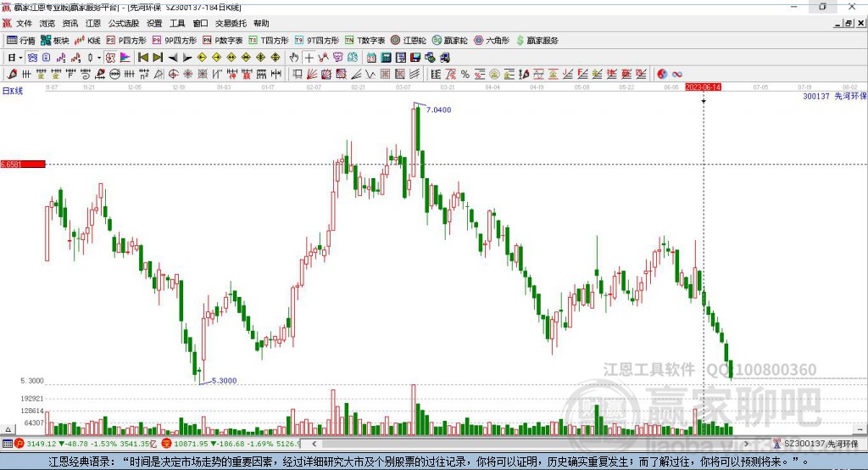Click bottom-right panel collapse arrow
Screen dimensions: 868x470
click(860, 429)
